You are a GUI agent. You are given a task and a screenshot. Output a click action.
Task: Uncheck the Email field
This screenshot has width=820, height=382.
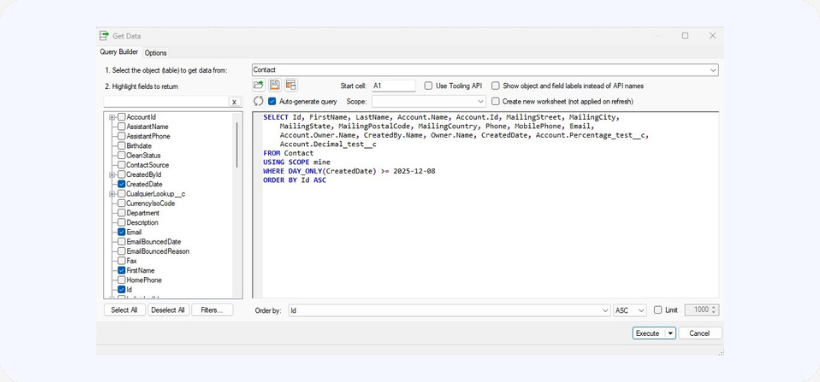coord(121,232)
